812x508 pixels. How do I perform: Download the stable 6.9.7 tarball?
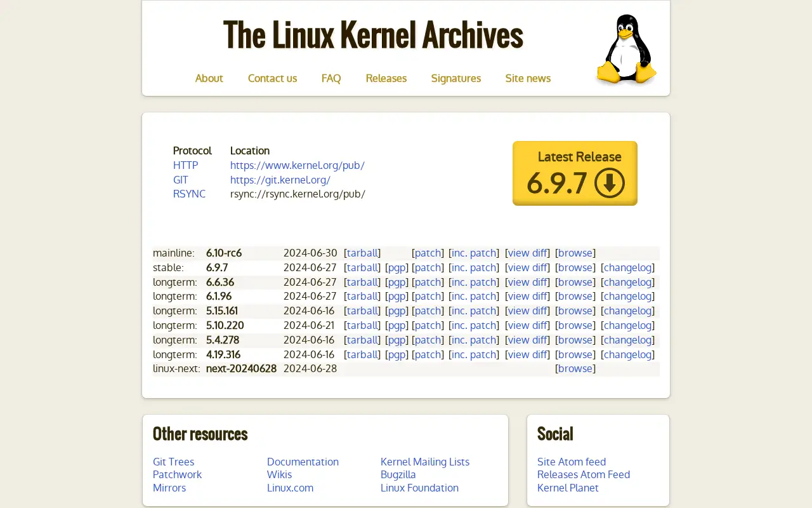[362, 267]
